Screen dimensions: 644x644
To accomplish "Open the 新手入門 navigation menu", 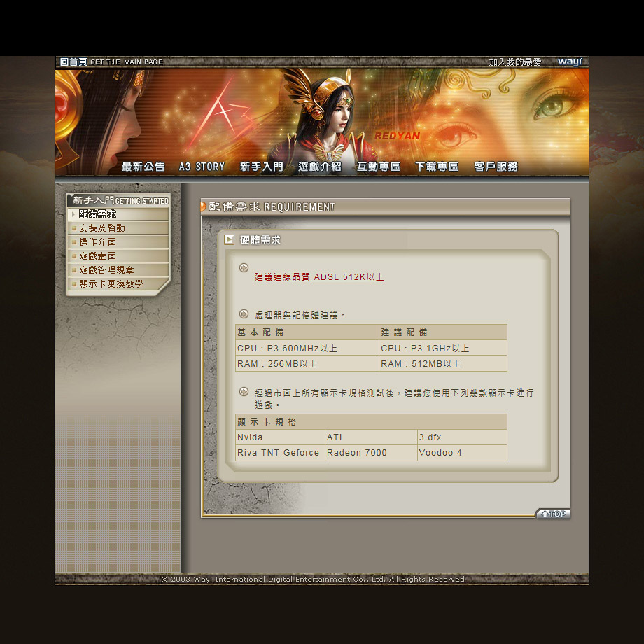I will 262,167.
